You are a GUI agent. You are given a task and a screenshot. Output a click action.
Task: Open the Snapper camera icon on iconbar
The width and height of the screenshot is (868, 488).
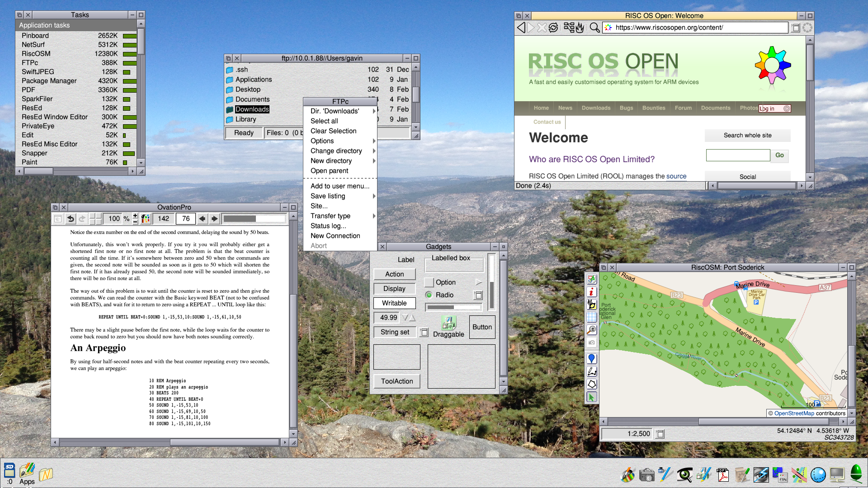tap(646, 475)
